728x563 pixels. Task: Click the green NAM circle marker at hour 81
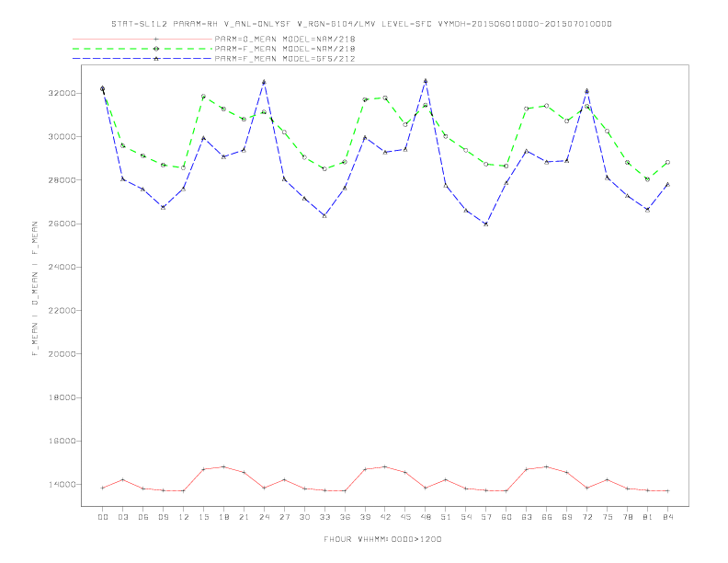pyautogui.click(x=648, y=179)
